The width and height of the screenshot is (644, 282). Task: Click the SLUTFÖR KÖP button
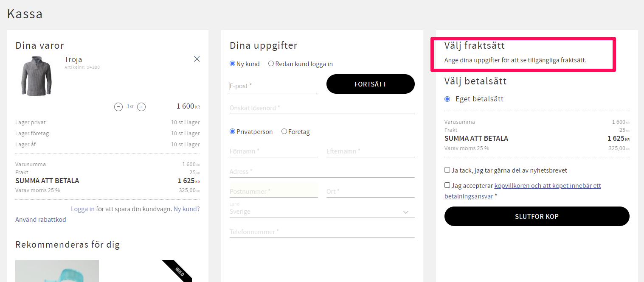(x=537, y=216)
